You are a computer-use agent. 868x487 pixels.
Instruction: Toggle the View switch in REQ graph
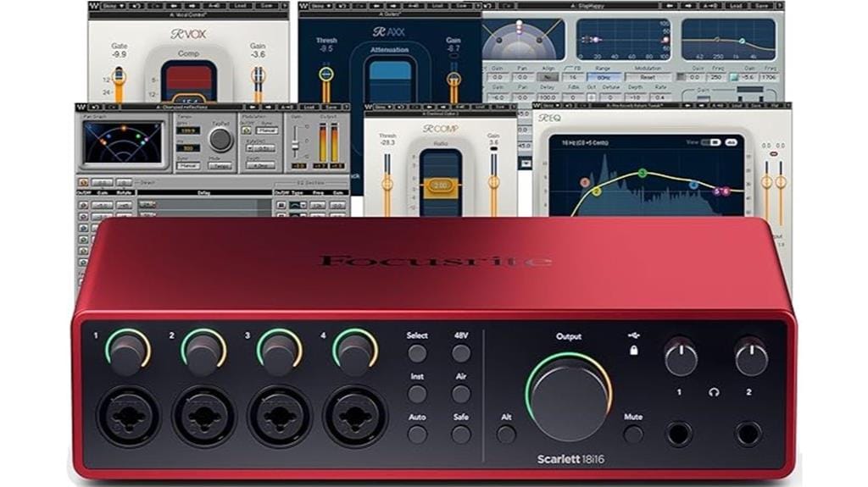pyautogui.click(x=711, y=142)
